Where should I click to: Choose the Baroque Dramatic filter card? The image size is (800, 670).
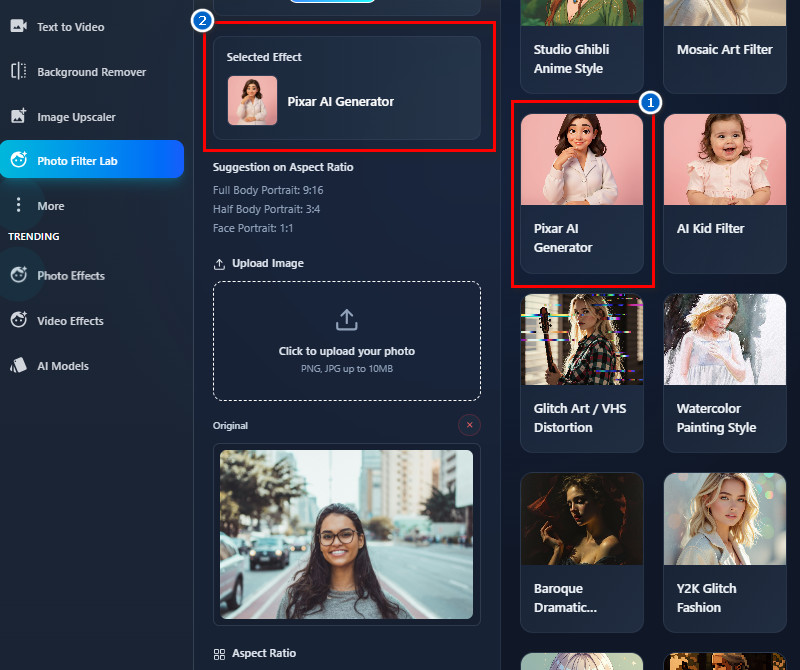tap(582, 550)
